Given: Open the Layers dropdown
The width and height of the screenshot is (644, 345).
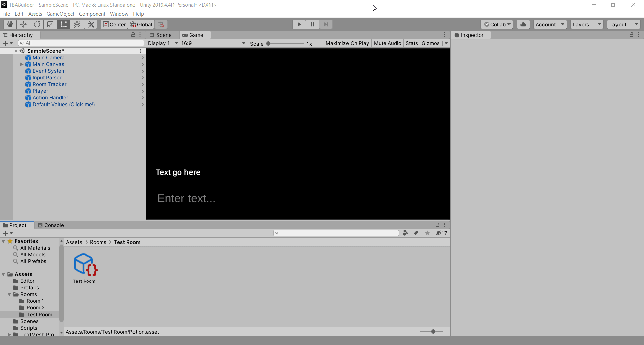Looking at the screenshot, I should [587, 24].
